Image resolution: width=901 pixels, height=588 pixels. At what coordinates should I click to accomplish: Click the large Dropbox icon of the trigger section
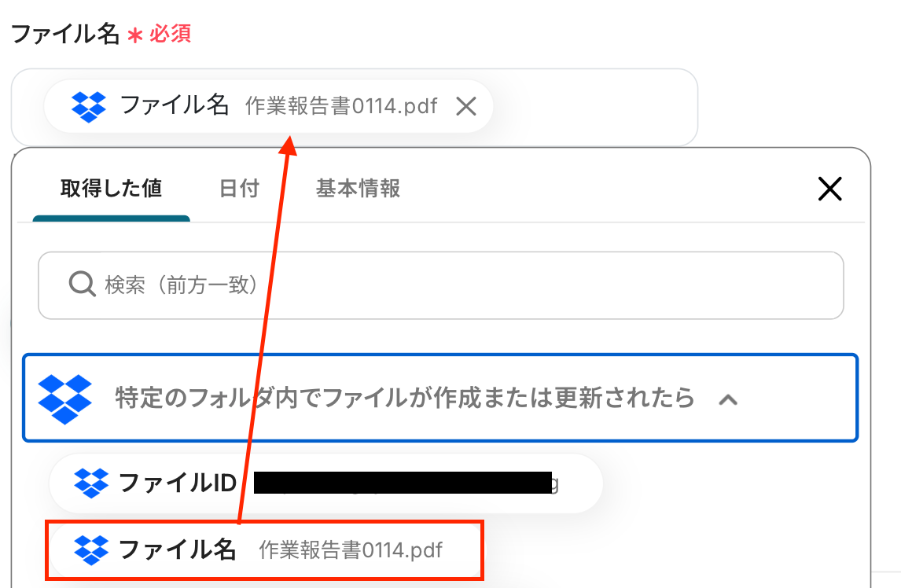pos(65,398)
